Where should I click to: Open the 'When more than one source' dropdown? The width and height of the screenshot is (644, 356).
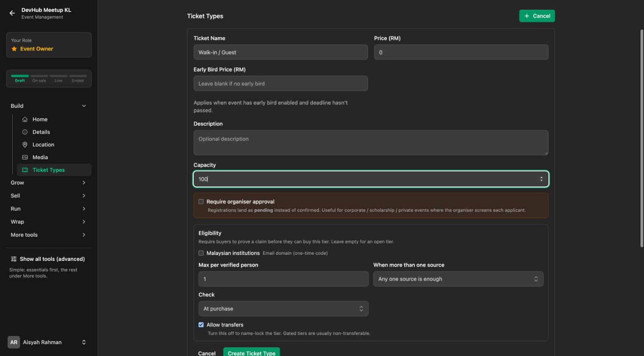tap(458, 279)
